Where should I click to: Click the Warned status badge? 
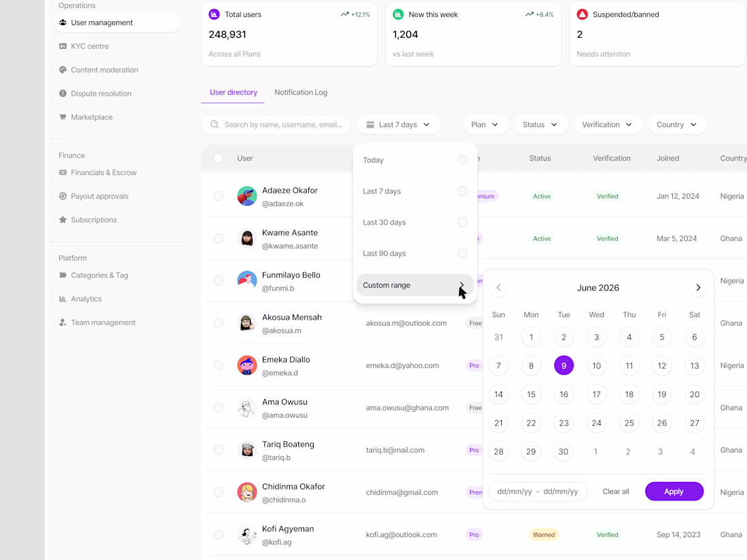coord(543,535)
